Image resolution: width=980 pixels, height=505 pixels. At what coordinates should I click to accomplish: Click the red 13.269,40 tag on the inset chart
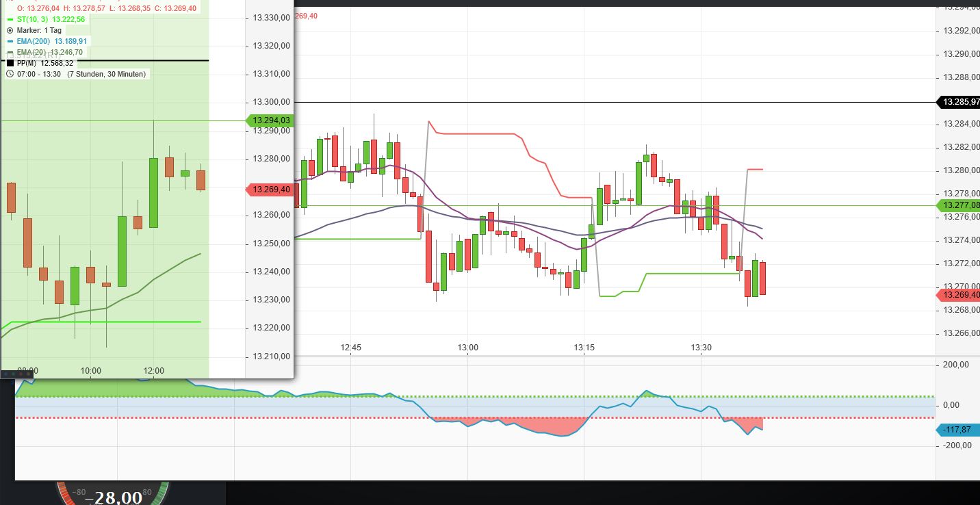[270, 190]
